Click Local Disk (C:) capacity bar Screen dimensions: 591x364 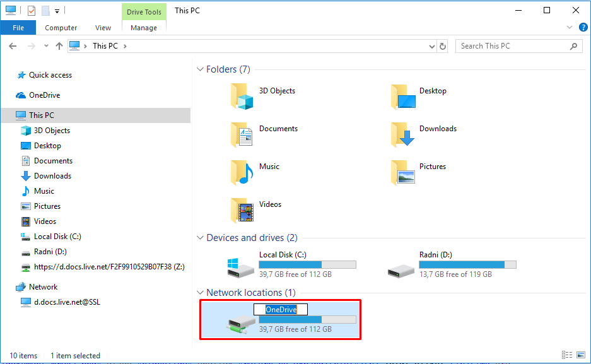[308, 265]
